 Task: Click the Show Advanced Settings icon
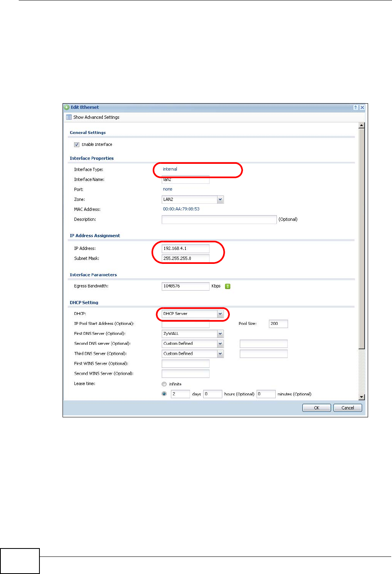[69, 117]
